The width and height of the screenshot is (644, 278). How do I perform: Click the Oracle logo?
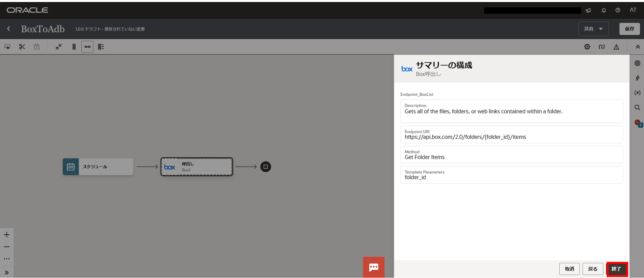click(27, 10)
